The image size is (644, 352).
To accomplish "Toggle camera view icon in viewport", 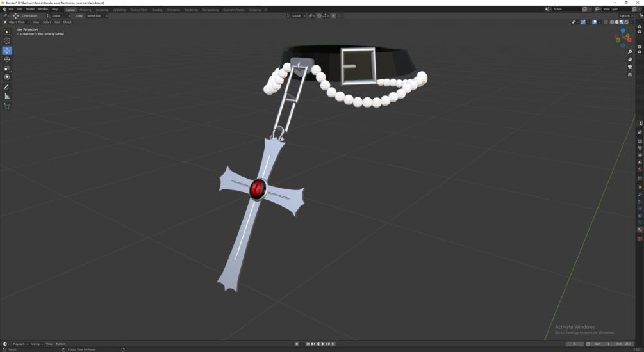I will click(630, 67).
